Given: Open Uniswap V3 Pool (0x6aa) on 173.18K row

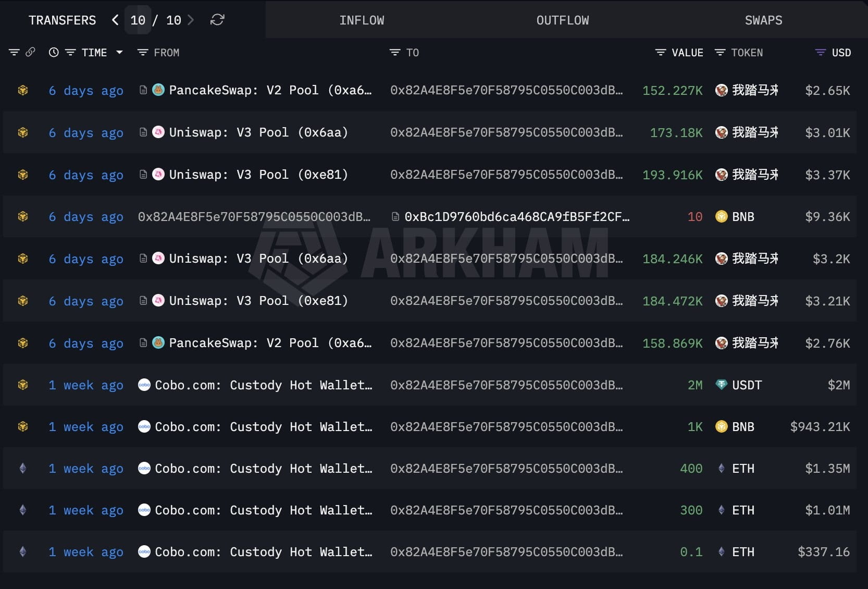Looking at the screenshot, I should [258, 132].
